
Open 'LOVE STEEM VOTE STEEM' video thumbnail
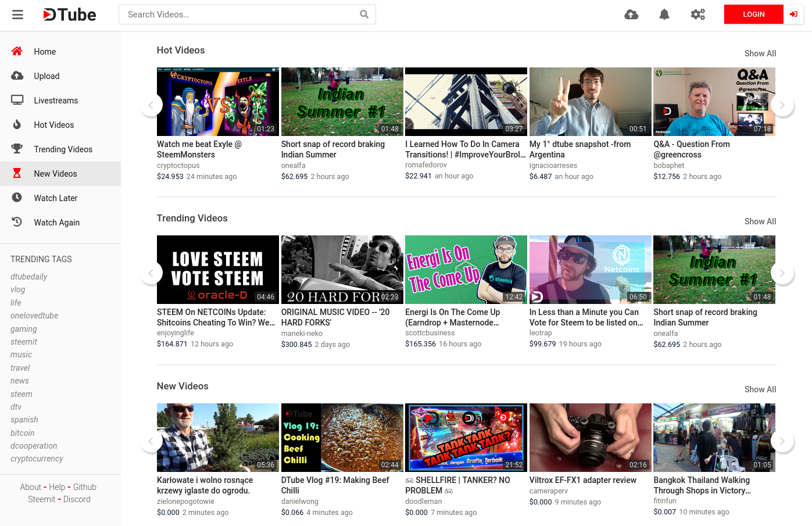[218, 270]
